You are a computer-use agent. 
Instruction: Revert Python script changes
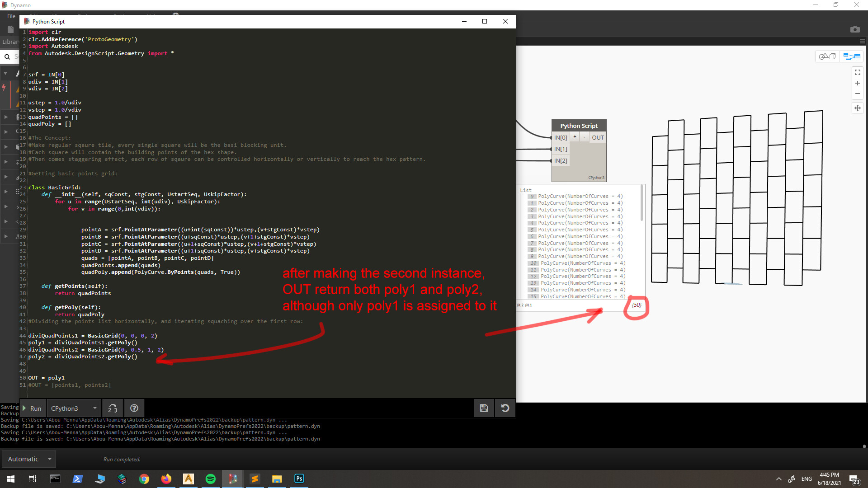point(505,408)
